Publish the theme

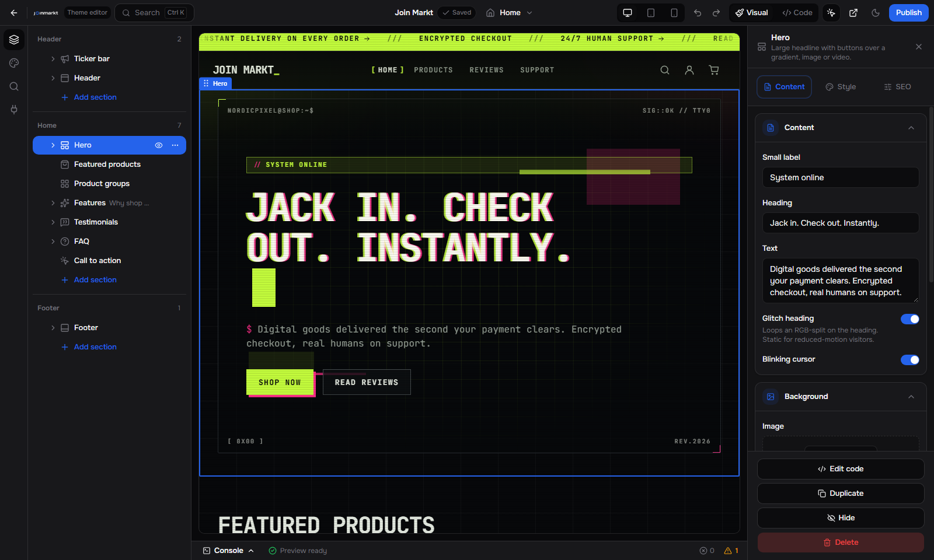(909, 13)
